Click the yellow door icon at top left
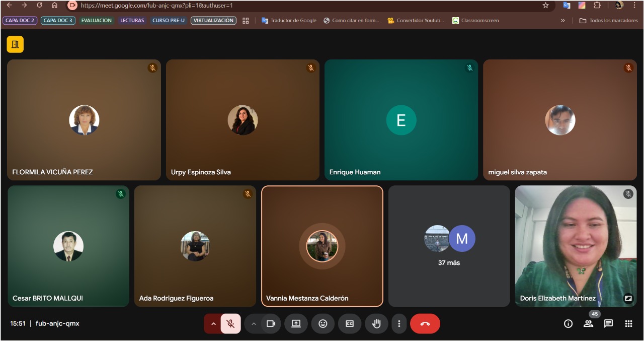This screenshot has width=644, height=341. coord(15,44)
